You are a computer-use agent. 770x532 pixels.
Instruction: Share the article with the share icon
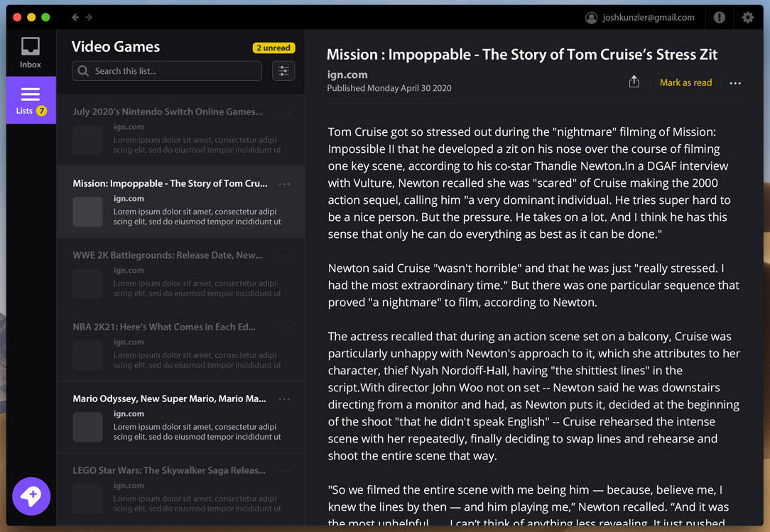click(x=634, y=82)
